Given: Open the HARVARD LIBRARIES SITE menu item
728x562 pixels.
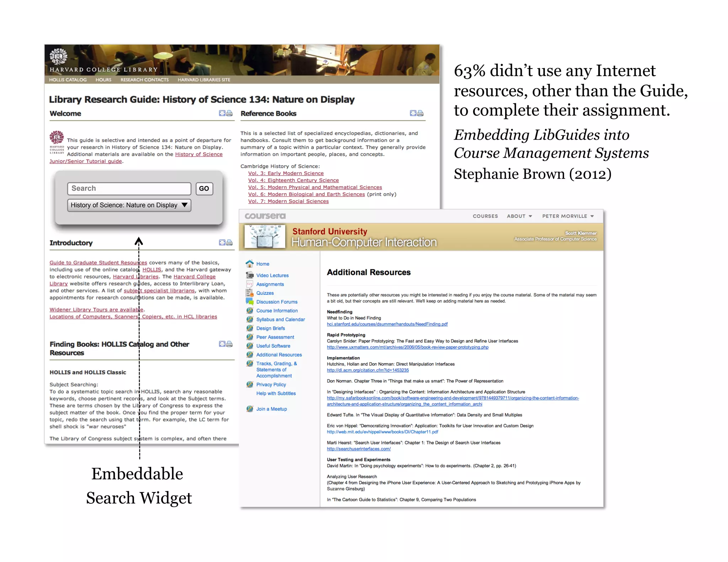Looking at the screenshot, I should (204, 80).
